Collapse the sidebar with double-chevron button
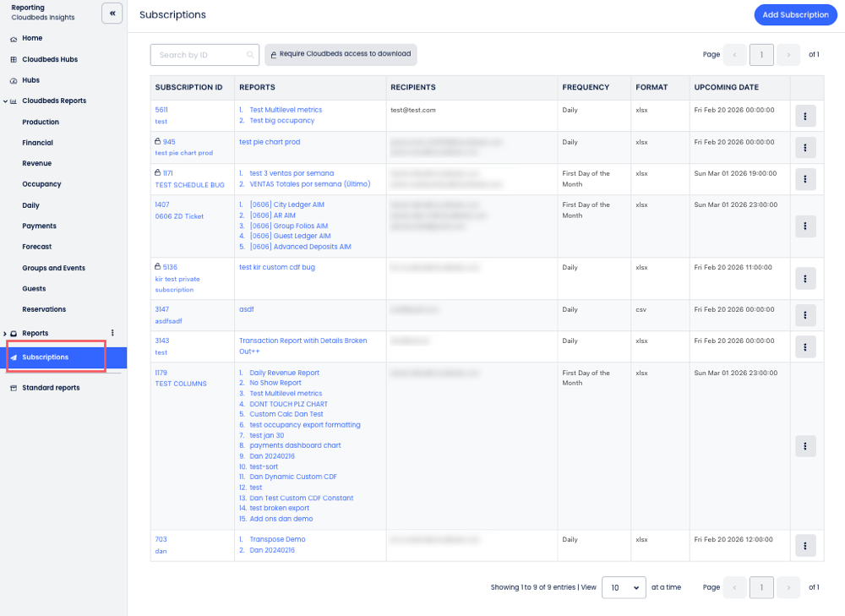Image resolution: width=845 pixels, height=616 pixels. point(112,14)
